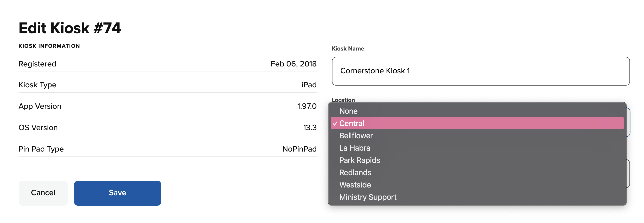Focus the Kiosk Name text field
Screen dimensions: 644x223
(x=480, y=71)
